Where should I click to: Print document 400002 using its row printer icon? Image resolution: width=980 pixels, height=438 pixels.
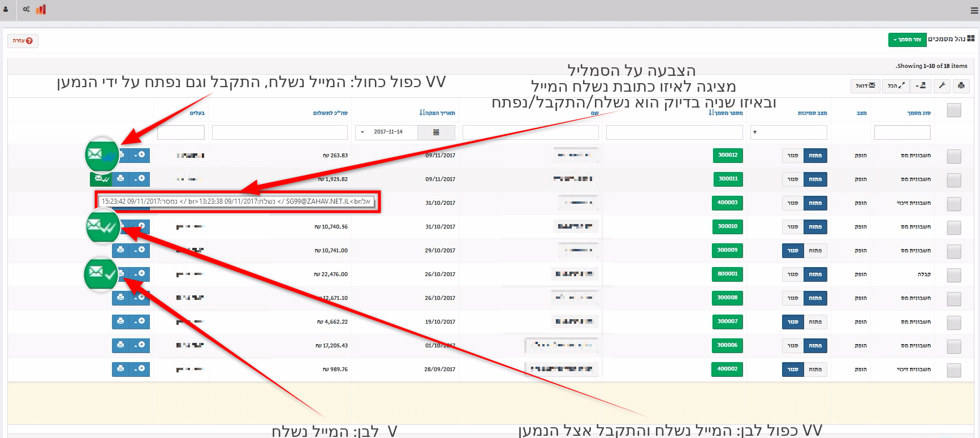point(120,369)
